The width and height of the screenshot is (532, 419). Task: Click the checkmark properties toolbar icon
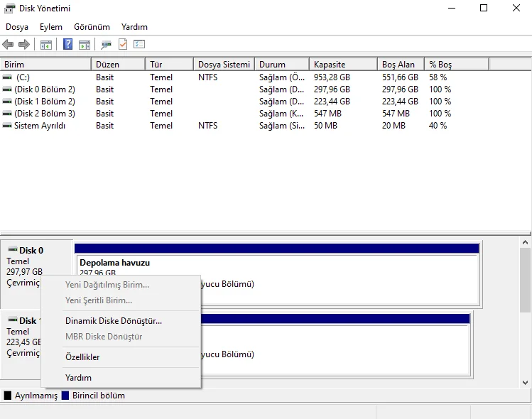coord(122,45)
